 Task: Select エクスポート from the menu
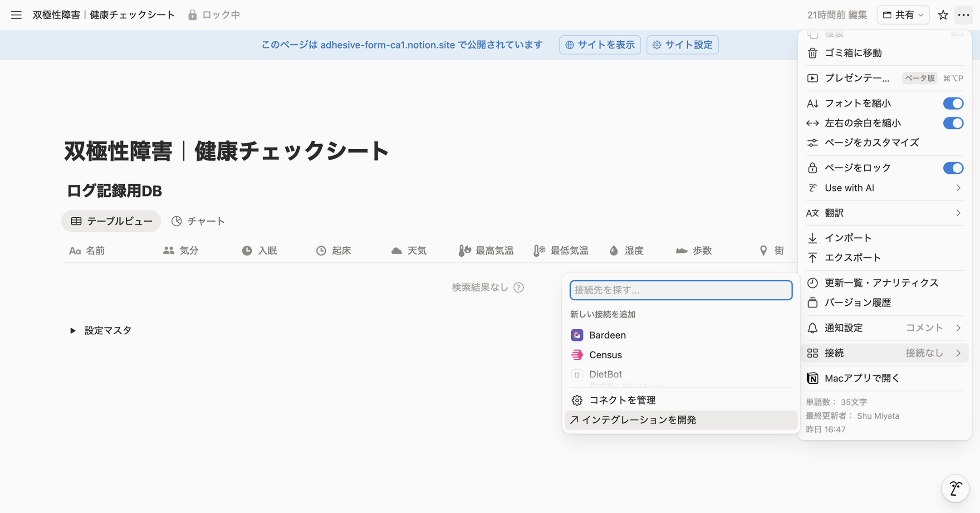(x=852, y=258)
